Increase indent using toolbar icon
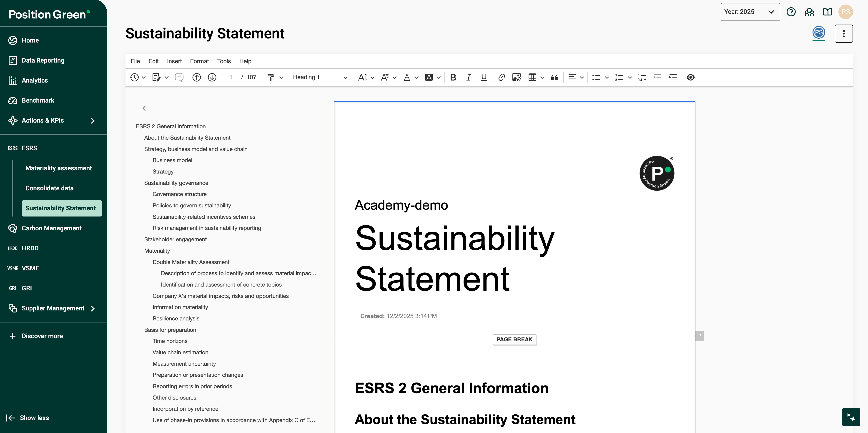 point(672,77)
